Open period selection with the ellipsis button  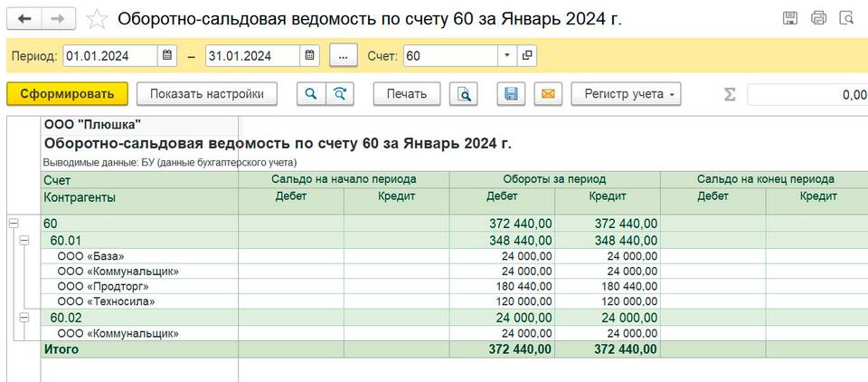pos(344,55)
